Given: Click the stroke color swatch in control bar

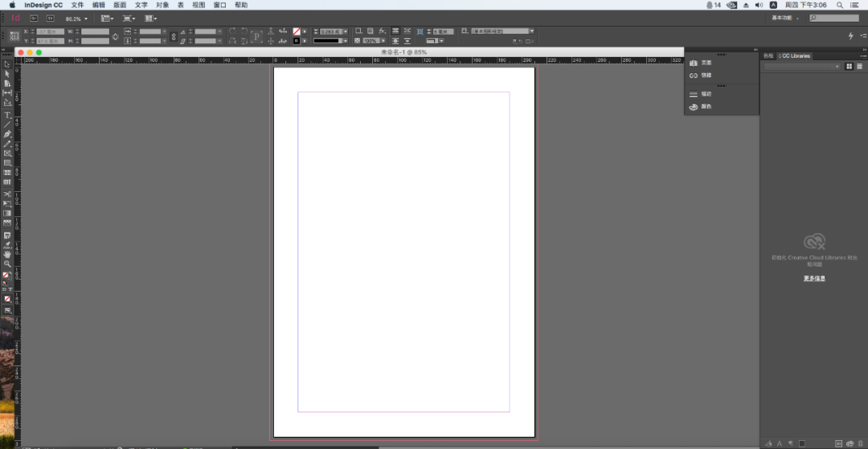Looking at the screenshot, I should tap(297, 41).
